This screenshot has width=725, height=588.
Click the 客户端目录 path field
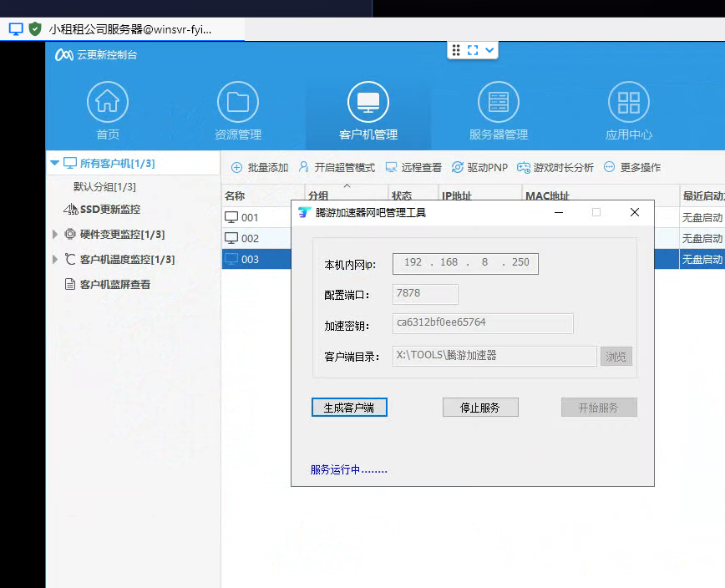pos(494,356)
